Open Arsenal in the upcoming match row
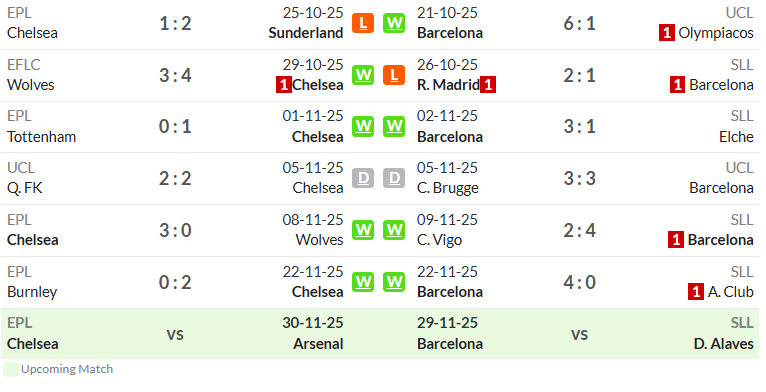The height and width of the screenshot is (392, 766). pyautogui.click(x=318, y=344)
